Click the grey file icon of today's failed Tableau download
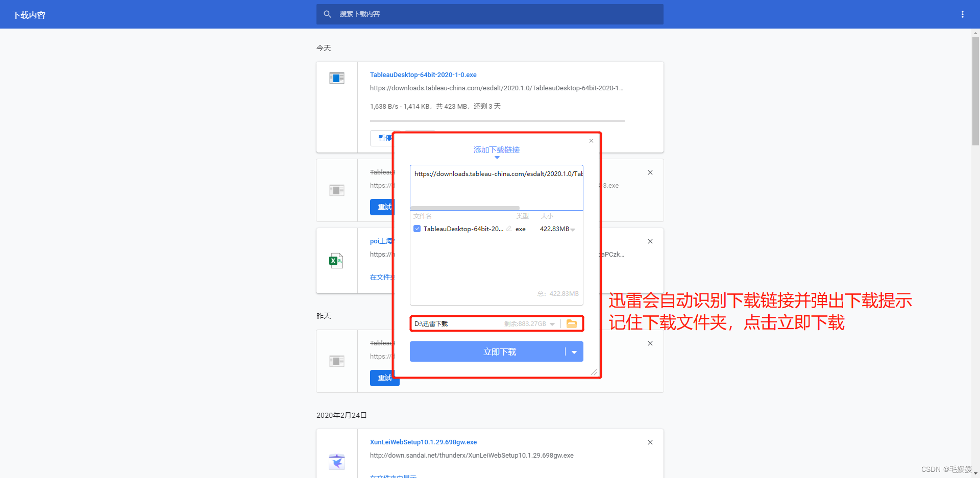Viewport: 980px width, 478px height. click(337, 190)
